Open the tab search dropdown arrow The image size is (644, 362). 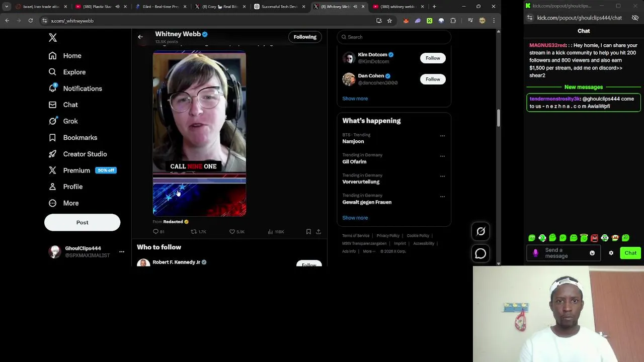[x=7, y=7]
